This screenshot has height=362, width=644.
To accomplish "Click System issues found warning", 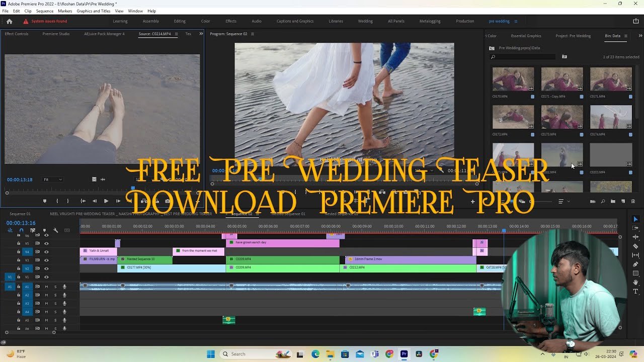I will click(45, 21).
